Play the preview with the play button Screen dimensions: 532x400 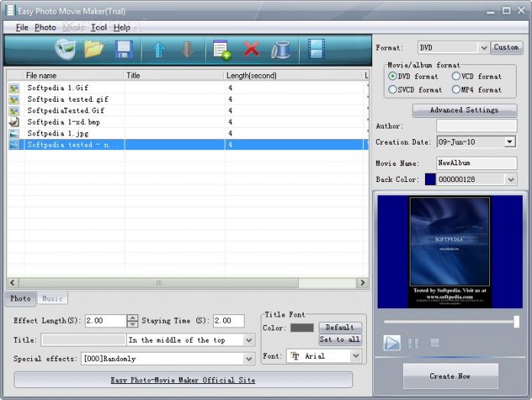392,343
